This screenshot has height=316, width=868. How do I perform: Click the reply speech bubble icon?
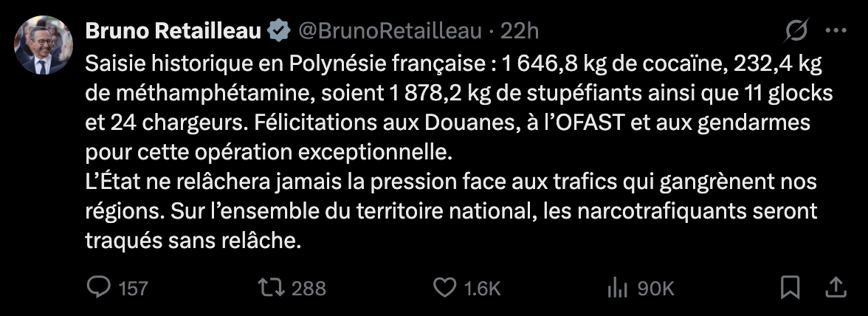coord(98,287)
